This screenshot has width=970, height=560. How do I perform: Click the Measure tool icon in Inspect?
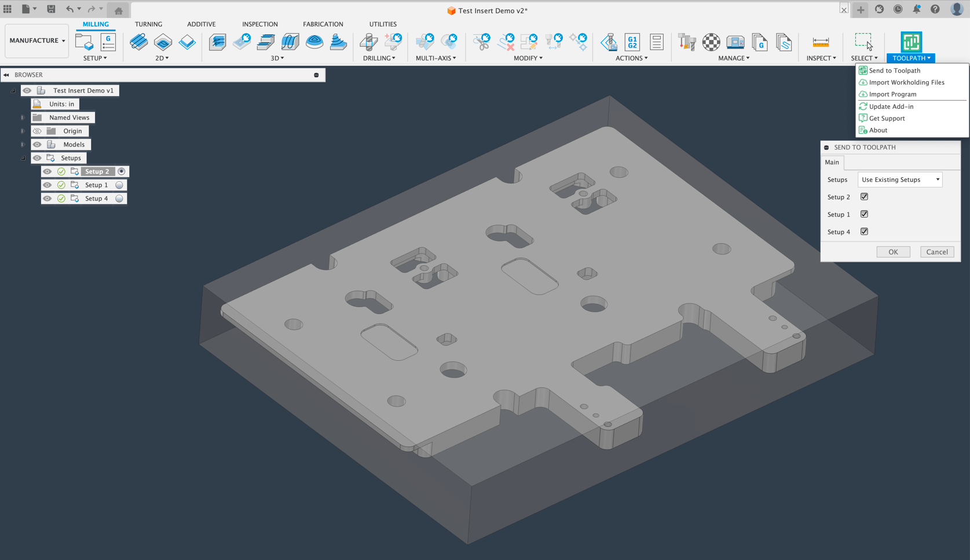tap(820, 42)
